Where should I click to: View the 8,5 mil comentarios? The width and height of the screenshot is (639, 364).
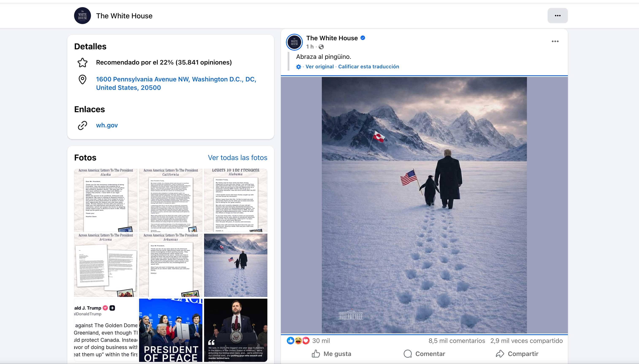(x=456, y=341)
